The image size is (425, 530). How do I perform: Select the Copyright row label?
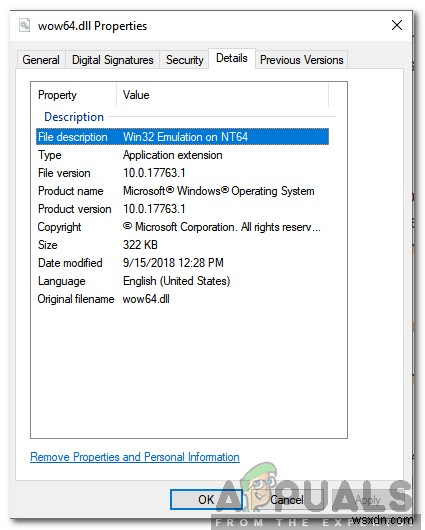tap(60, 227)
